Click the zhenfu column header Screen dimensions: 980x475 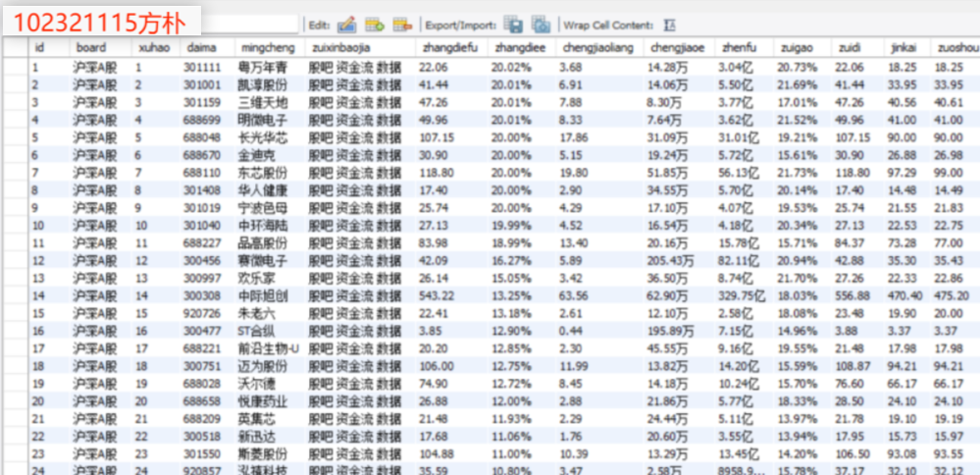(x=744, y=47)
